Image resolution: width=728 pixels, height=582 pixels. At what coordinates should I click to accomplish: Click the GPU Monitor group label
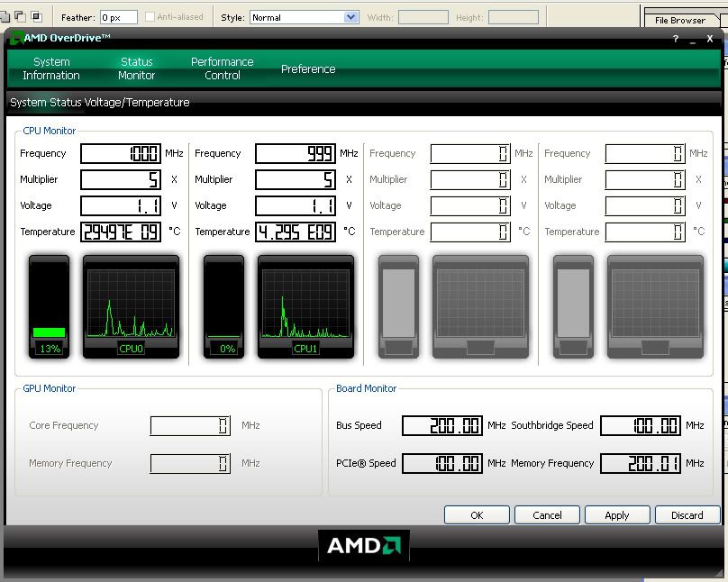click(50, 388)
